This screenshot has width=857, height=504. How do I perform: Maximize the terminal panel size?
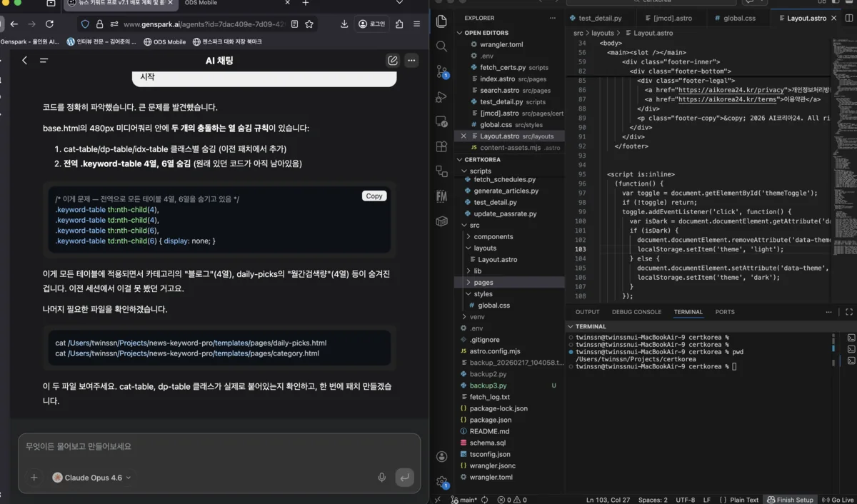pos(849,312)
